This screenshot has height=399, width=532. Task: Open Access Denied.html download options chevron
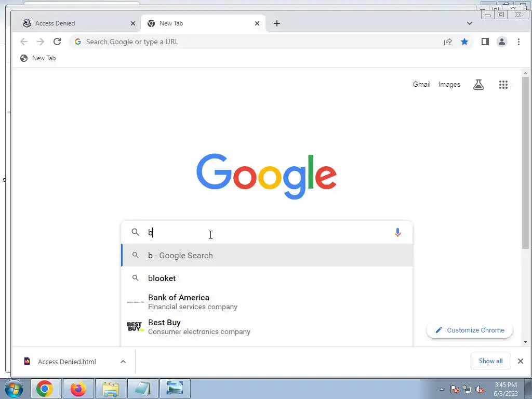click(123, 362)
